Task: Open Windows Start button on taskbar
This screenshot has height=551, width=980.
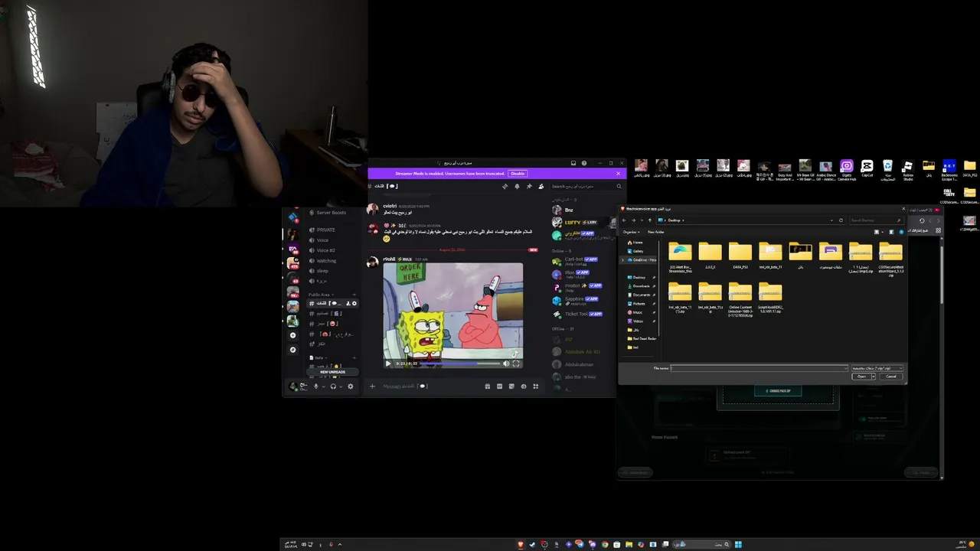Action: click(x=739, y=544)
